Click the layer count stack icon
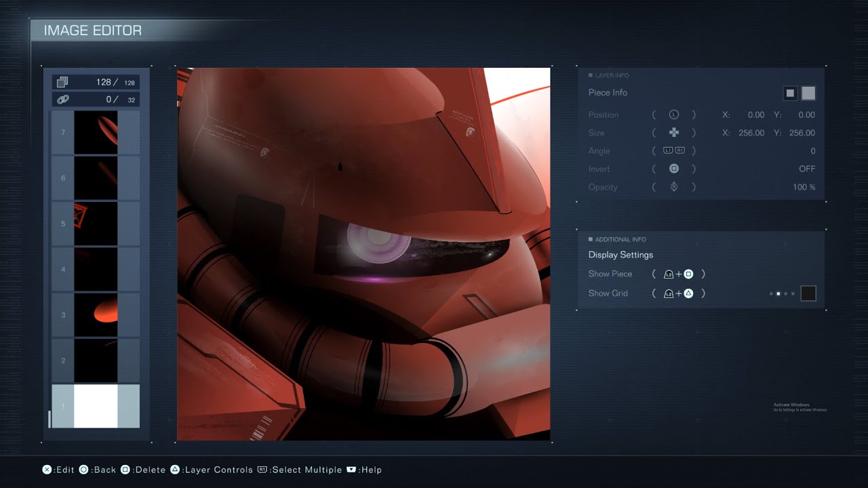Viewport: 868px width, 488px height. click(x=62, y=82)
